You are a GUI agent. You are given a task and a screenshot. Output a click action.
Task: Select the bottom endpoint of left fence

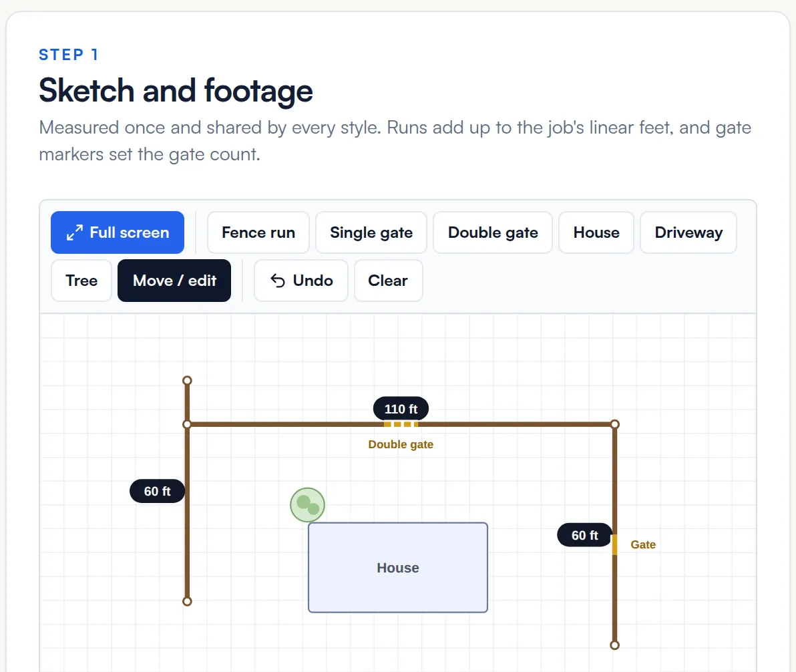(x=188, y=601)
